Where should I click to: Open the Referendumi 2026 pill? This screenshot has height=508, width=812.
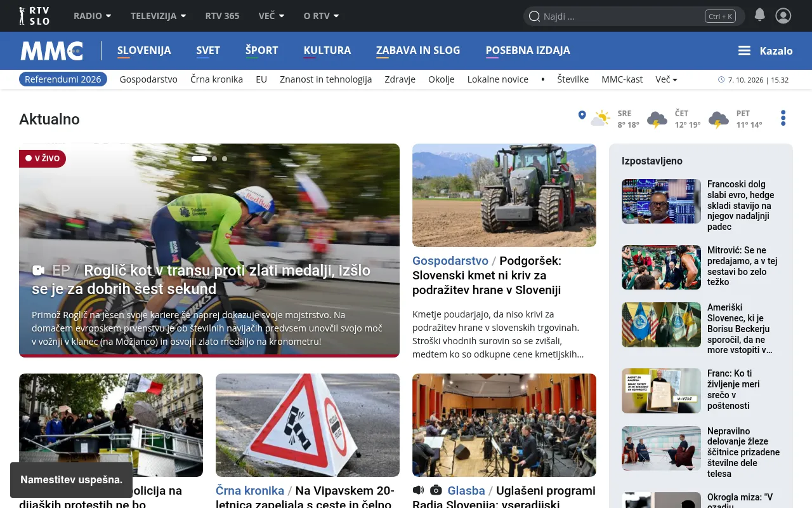tap(63, 79)
